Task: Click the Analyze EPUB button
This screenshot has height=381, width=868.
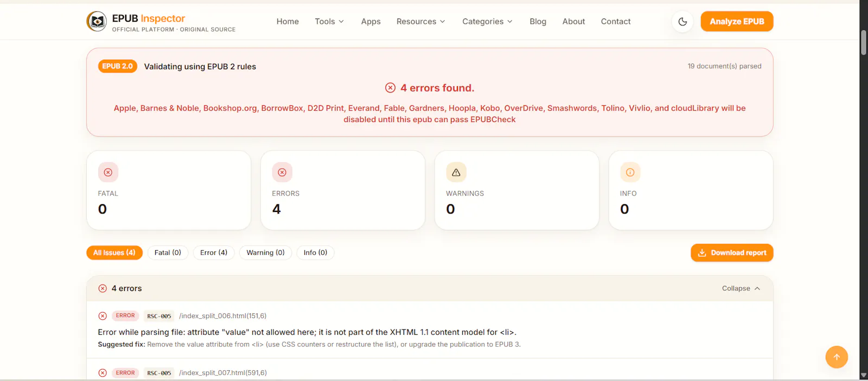Action: (737, 22)
